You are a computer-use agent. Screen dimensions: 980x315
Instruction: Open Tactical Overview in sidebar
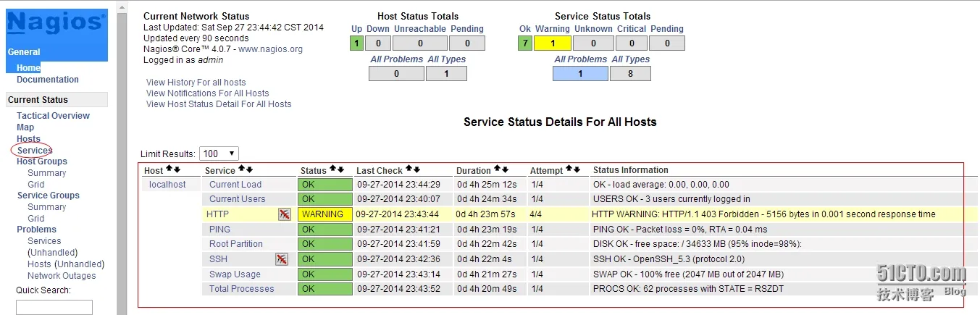click(53, 116)
